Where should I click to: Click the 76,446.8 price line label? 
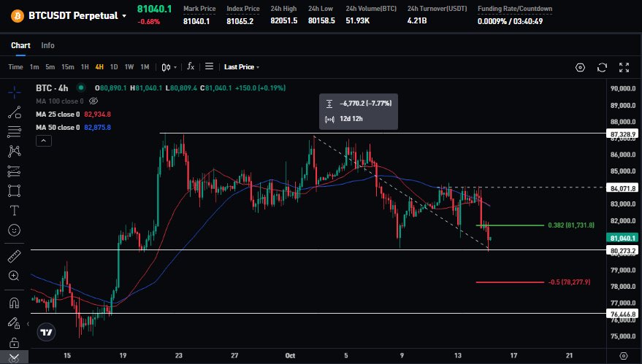(623, 314)
